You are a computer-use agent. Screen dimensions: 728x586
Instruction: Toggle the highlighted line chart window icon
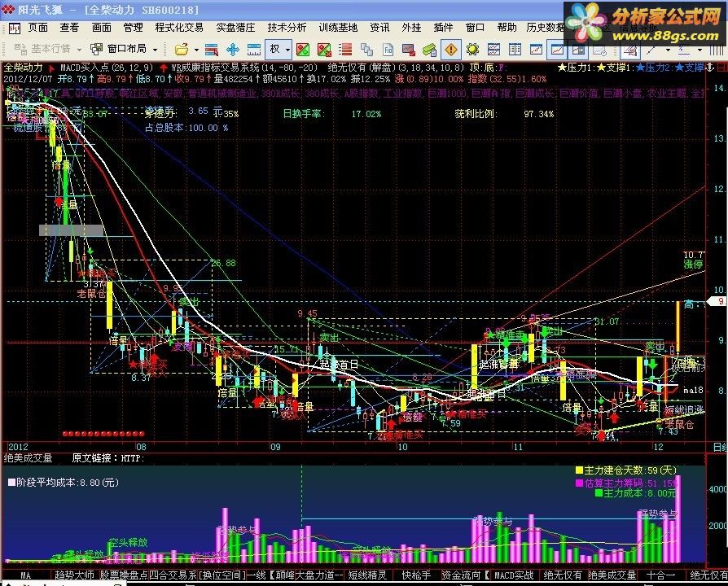(x=557, y=50)
